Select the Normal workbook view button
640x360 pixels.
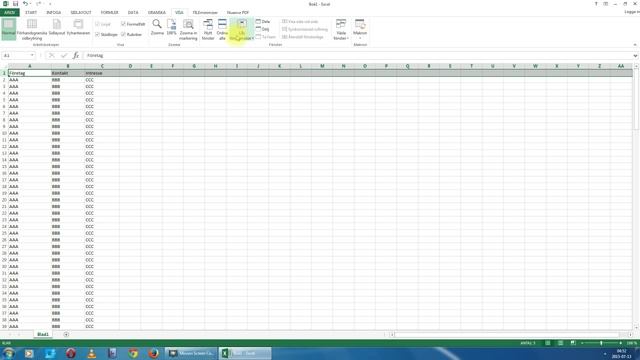9,29
